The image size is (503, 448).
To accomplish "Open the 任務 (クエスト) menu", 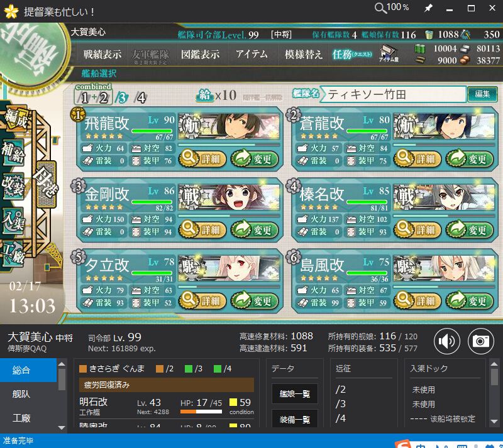I will pos(352,54).
